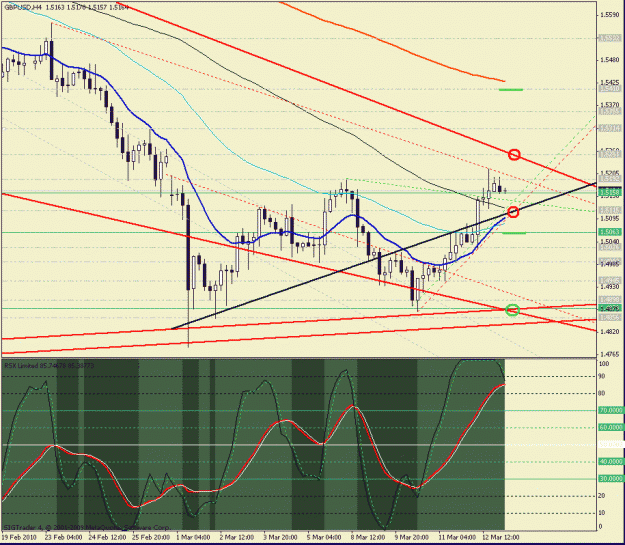Click the 30.0000 indicator level label
The image size is (625, 545).
(611, 479)
